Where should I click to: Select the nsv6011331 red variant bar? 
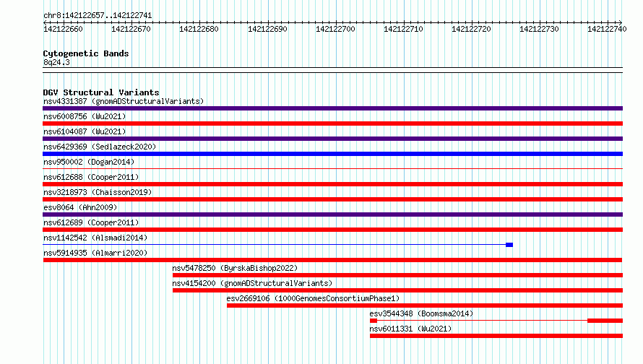tap(496, 336)
